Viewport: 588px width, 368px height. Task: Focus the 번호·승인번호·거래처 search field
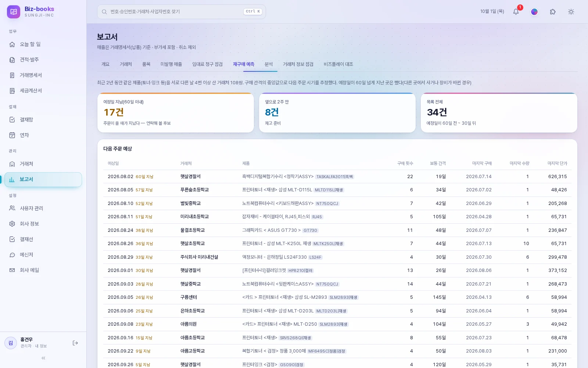point(182,12)
